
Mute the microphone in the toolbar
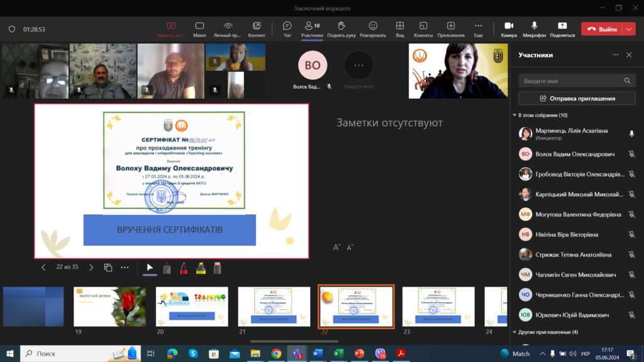(535, 28)
